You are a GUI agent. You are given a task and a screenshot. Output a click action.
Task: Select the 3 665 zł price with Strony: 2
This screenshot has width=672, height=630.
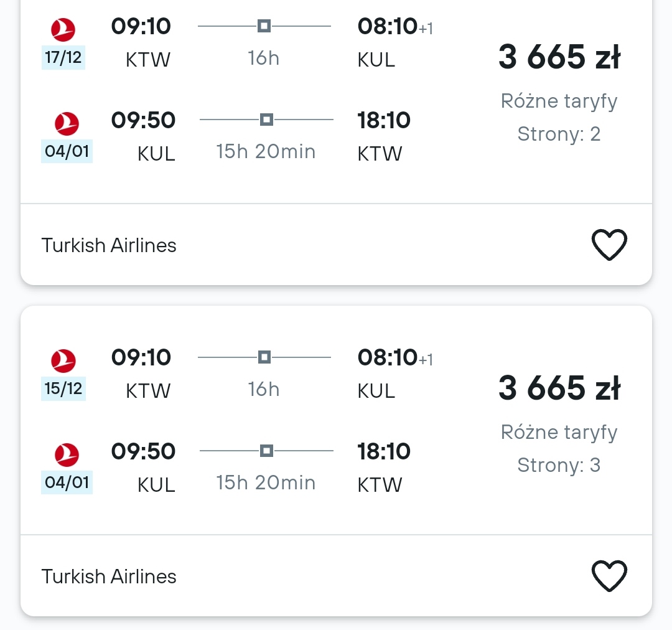559,57
